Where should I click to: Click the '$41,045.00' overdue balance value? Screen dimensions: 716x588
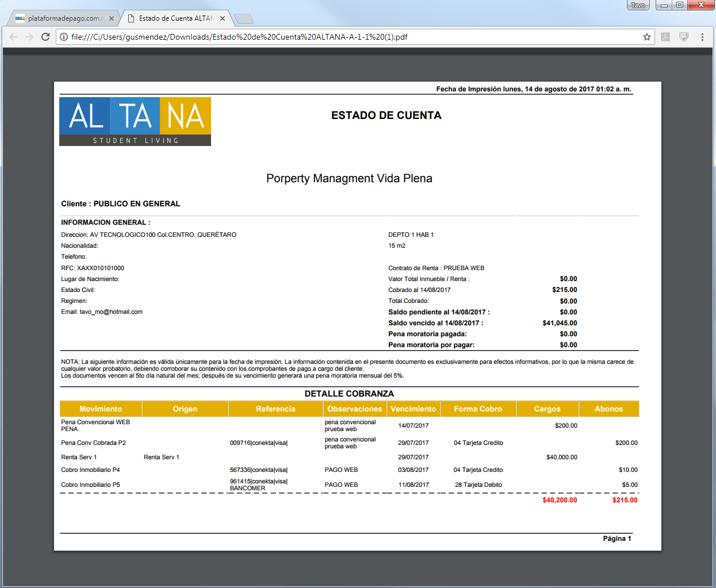(560, 323)
